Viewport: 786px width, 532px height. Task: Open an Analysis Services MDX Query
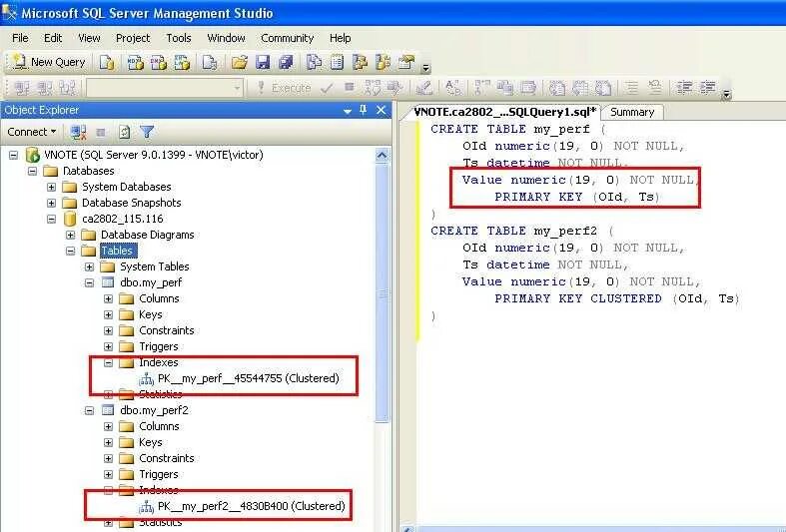[x=136, y=62]
